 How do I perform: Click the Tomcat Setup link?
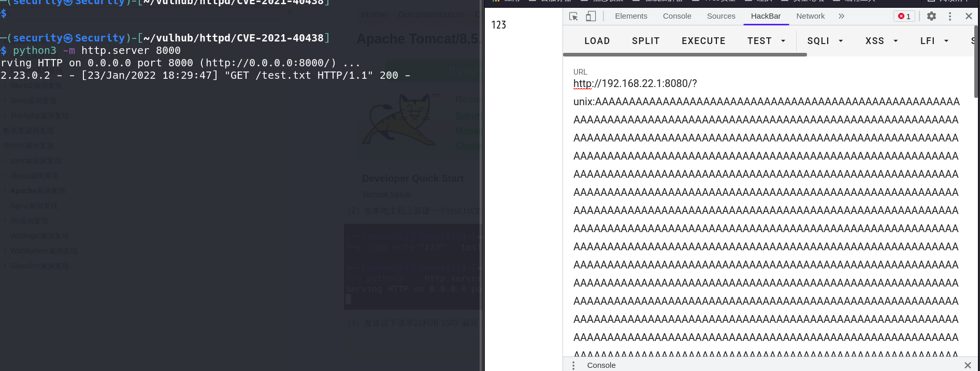[x=386, y=194]
